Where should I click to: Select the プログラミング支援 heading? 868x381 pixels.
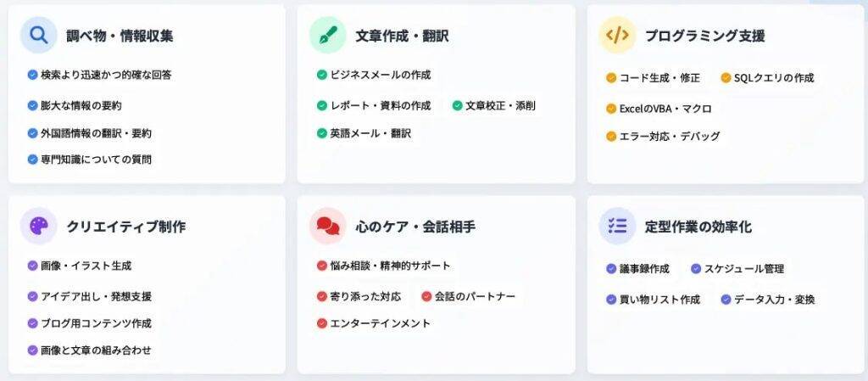704,36
